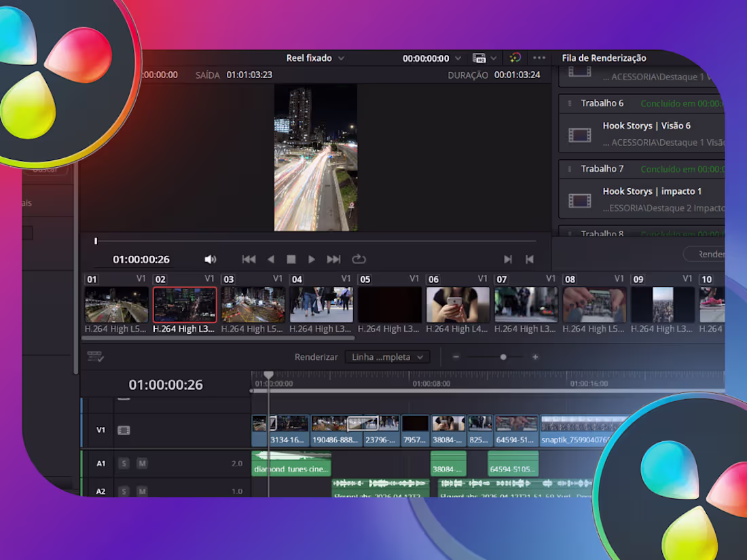Mute audio track A1
Viewport: 747px width, 560px height.
[142, 464]
